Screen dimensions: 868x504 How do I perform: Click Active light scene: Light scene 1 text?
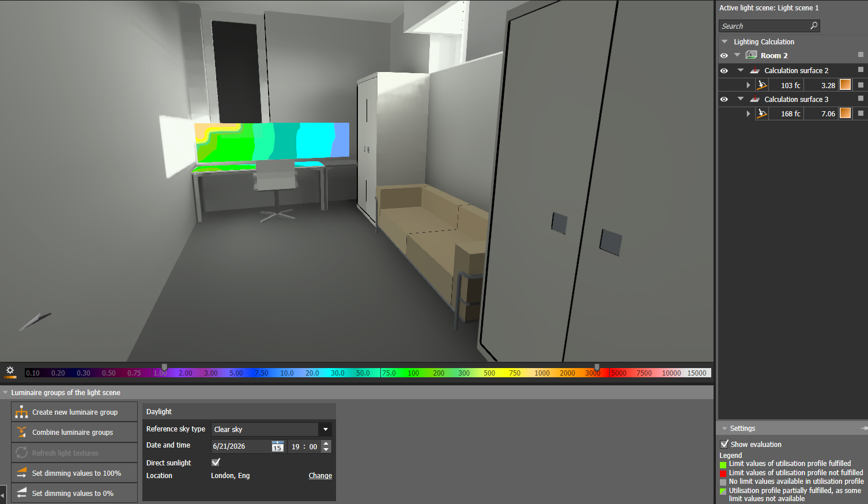pyautogui.click(x=769, y=8)
